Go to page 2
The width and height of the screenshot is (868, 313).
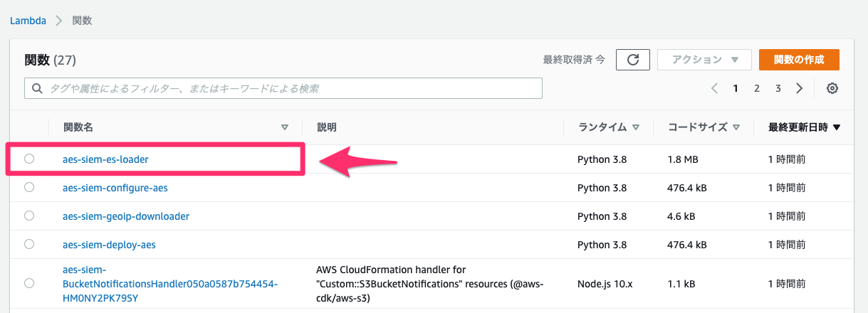[757, 89]
